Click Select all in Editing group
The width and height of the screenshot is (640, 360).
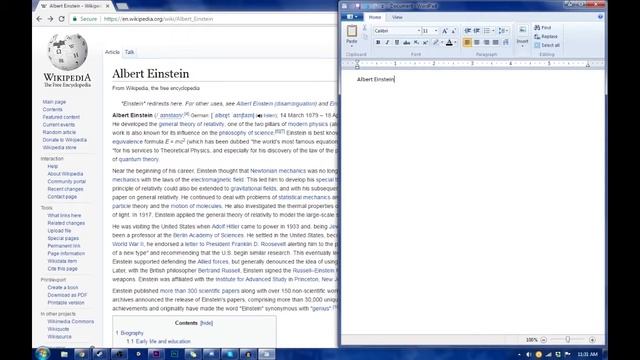coord(547,45)
